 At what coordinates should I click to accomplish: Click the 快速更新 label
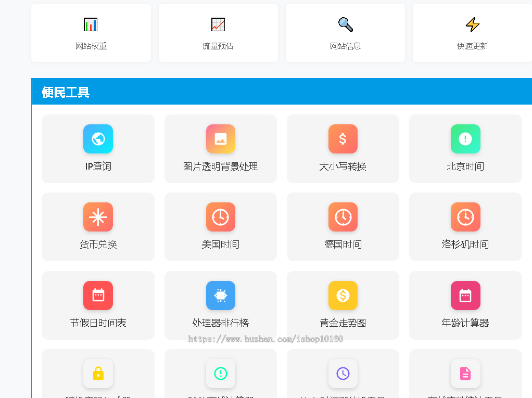click(x=472, y=46)
